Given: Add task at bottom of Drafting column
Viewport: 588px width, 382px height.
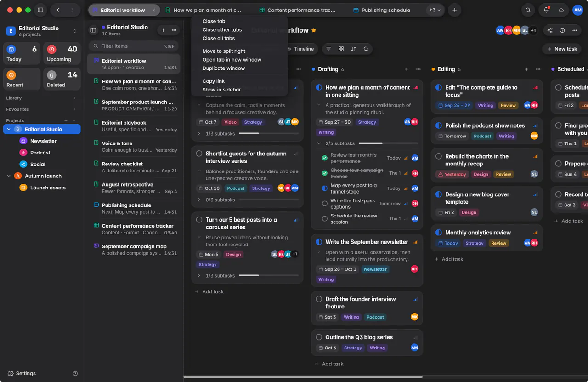Looking at the screenshot, I should point(329,364).
